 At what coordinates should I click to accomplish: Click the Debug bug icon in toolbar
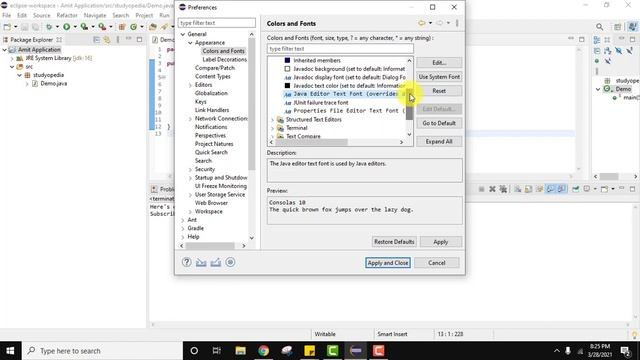[49, 27]
